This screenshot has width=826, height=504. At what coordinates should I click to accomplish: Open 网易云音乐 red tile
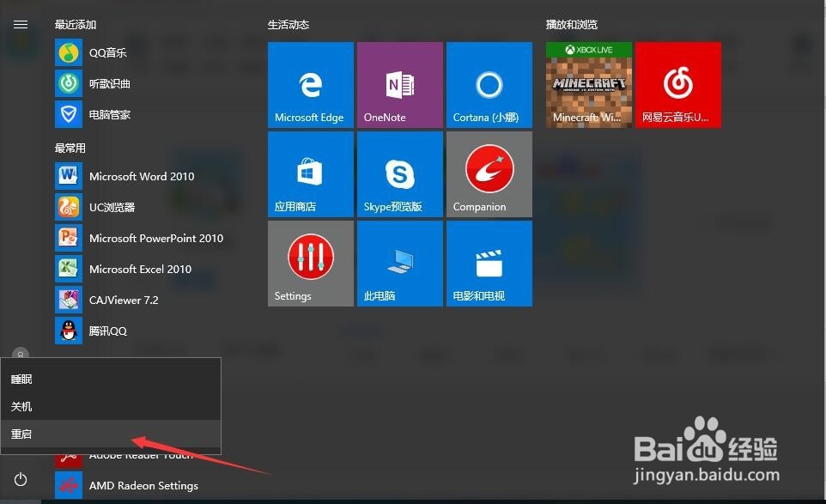[x=678, y=85]
